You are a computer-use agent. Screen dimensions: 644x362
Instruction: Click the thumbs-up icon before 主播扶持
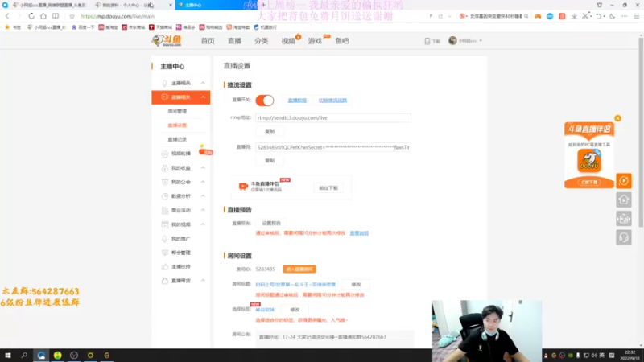[x=165, y=267]
